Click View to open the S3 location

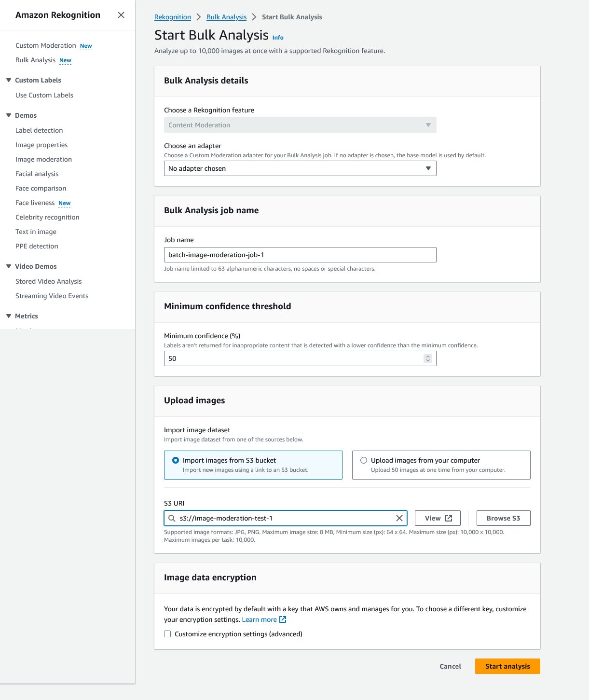(x=438, y=518)
